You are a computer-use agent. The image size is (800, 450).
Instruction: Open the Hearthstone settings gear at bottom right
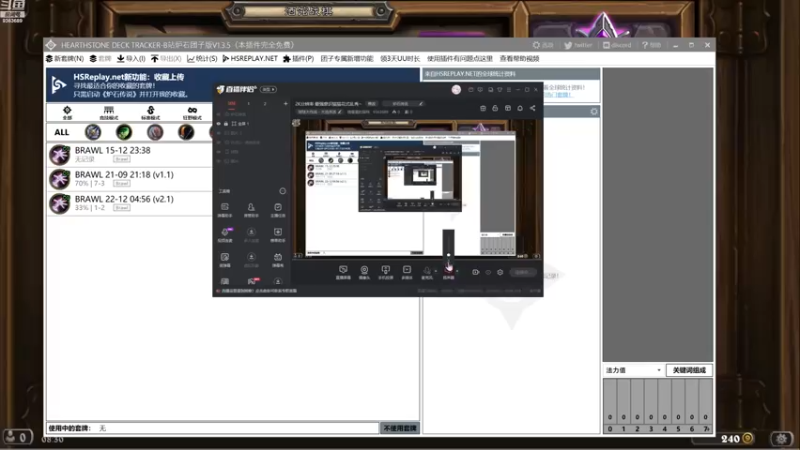pos(782,438)
